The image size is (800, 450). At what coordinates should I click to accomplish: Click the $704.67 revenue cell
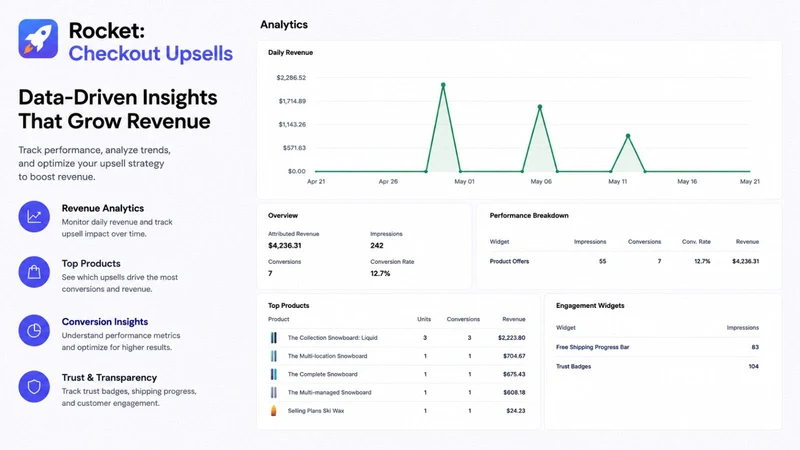tap(514, 356)
